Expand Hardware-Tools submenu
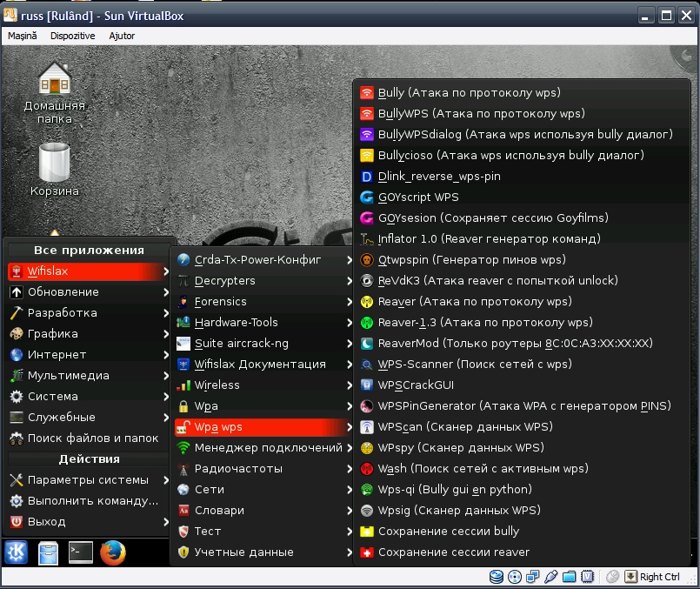Screen dimensions: 700x589 tap(263, 323)
